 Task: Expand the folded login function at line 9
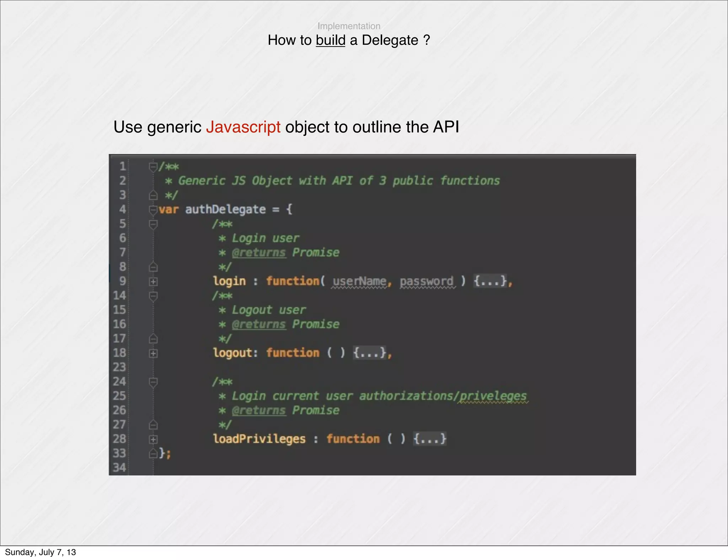(153, 282)
